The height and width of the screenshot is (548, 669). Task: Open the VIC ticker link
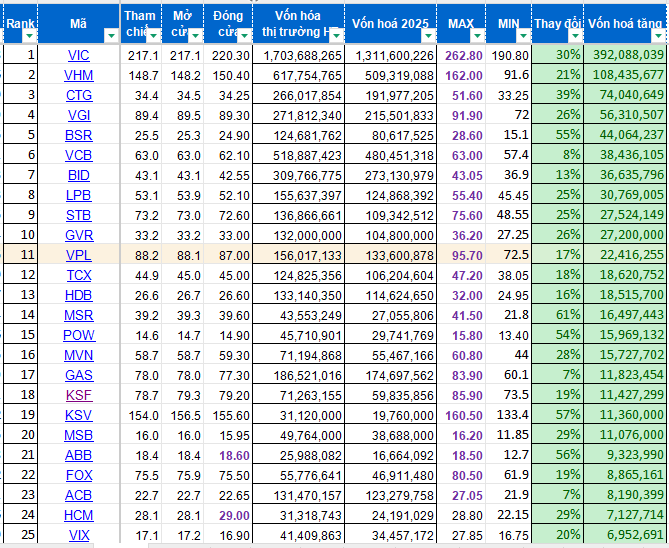[x=79, y=55]
